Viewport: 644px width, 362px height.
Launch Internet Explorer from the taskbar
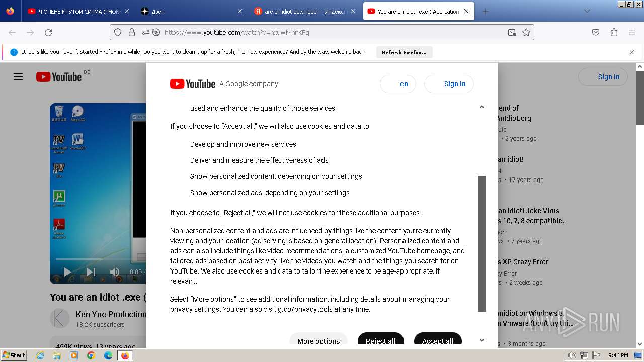[x=40, y=355]
